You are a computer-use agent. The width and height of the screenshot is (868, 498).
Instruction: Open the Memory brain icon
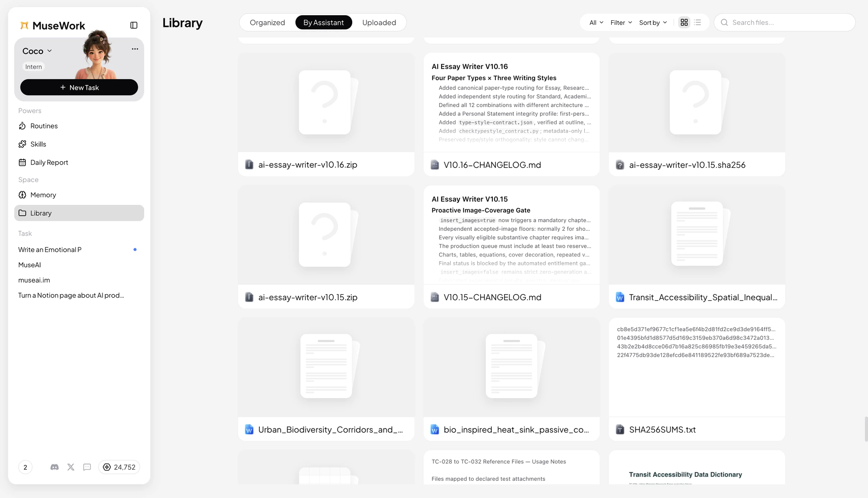point(22,195)
